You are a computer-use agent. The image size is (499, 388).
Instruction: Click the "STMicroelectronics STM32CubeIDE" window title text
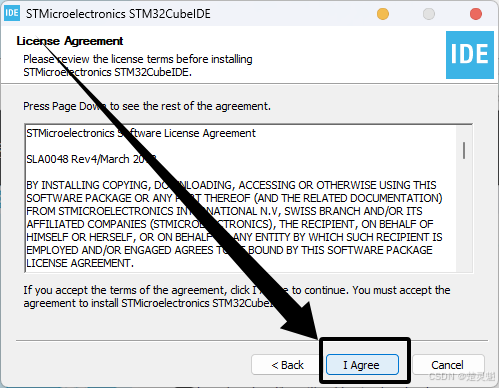click(x=118, y=14)
